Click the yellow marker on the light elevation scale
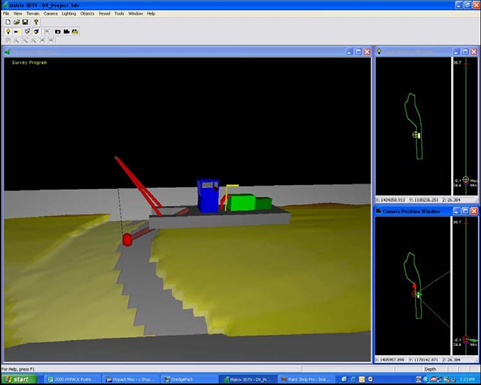The image size is (481, 385). point(466,180)
